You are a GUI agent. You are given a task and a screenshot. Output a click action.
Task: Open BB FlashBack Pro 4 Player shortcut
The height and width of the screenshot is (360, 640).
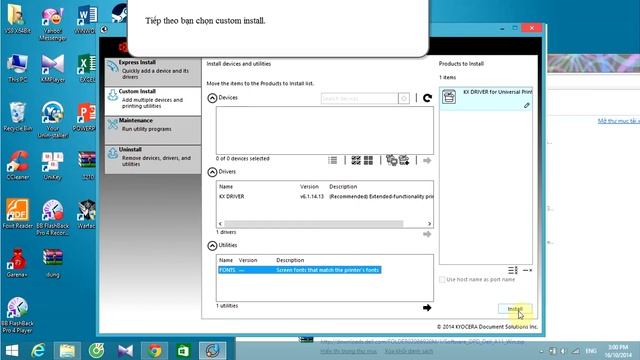17,315
